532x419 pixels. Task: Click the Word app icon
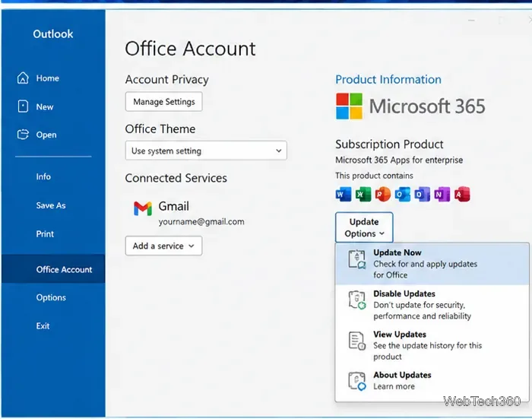[343, 194]
